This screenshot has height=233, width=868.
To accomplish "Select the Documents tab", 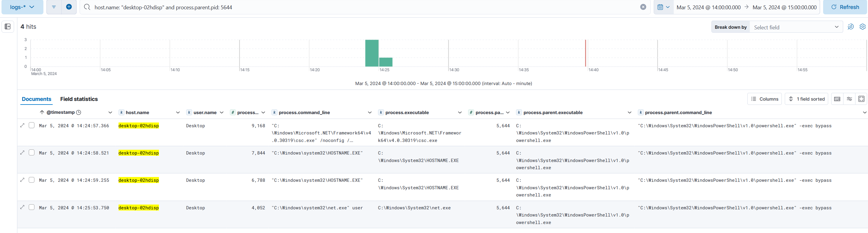I will [x=37, y=99].
